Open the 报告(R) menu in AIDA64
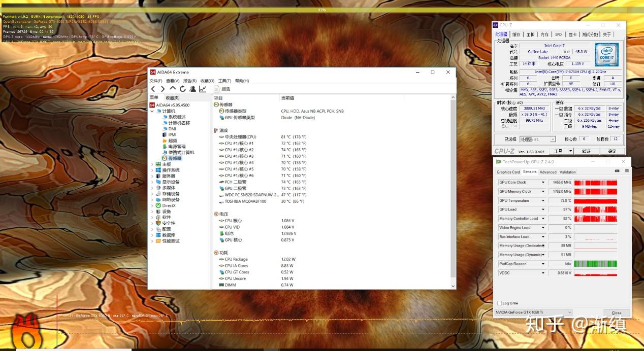The width and height of the screenshot is (644, 351). [x=190, y=81]
